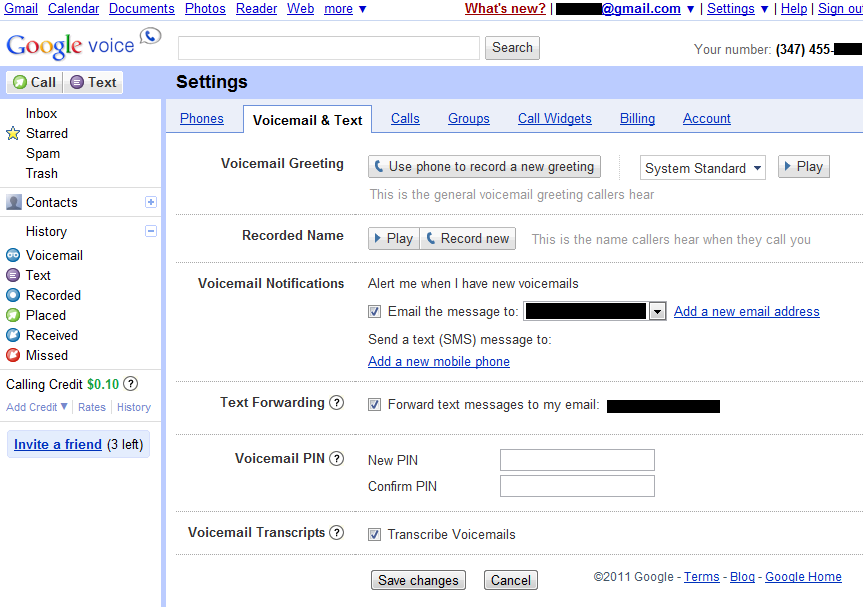This screenshot has height=607, width=863.
Task: Toggle Email the message to checkbox
Action: [x=374, y=311]
